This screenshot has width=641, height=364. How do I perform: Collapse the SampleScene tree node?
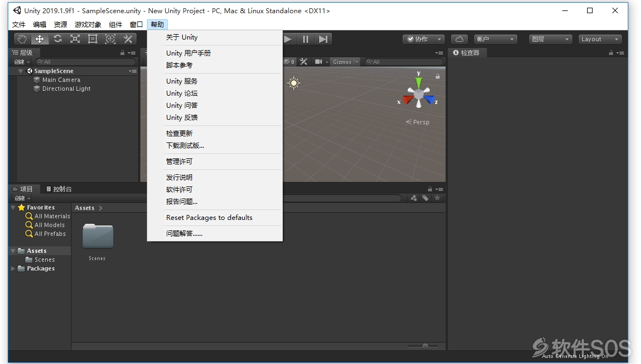(20, 71)
